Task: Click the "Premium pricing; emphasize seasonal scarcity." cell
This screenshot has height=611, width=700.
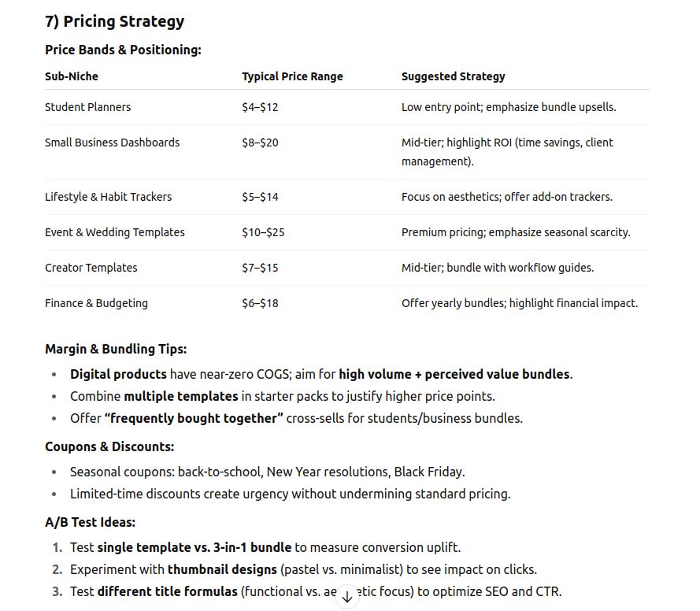Action: click(x=516, y=232)
